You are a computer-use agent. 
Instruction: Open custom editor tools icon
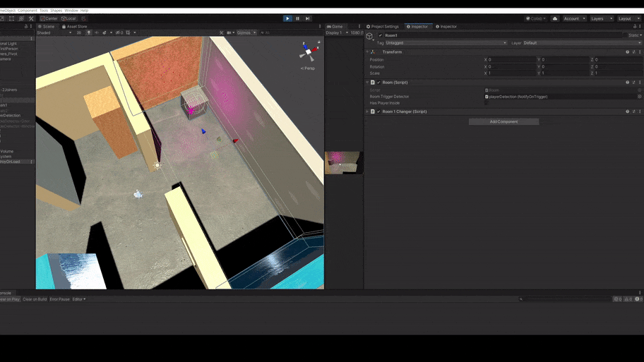point(31,18)
